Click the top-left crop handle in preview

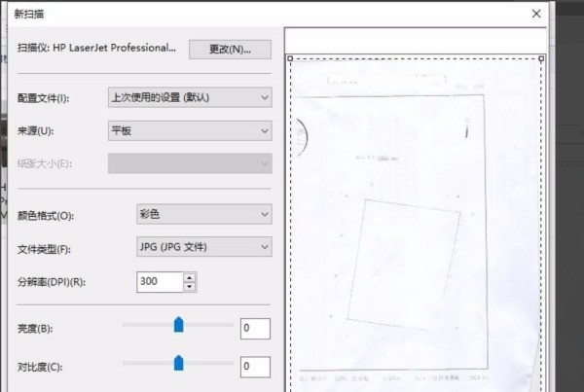pos(290,58)
